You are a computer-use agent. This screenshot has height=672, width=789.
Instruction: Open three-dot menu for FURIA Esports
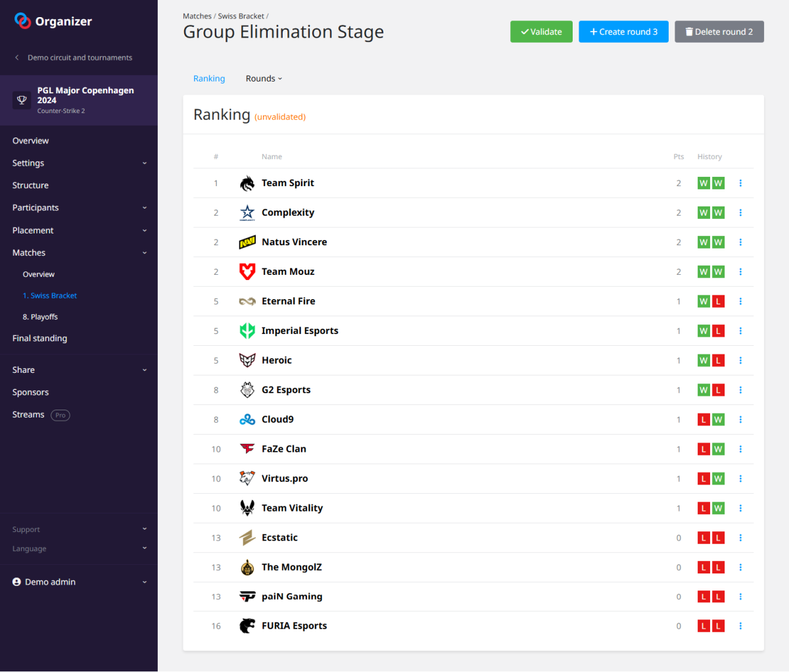pyautogui.click(x=740, y=626)
